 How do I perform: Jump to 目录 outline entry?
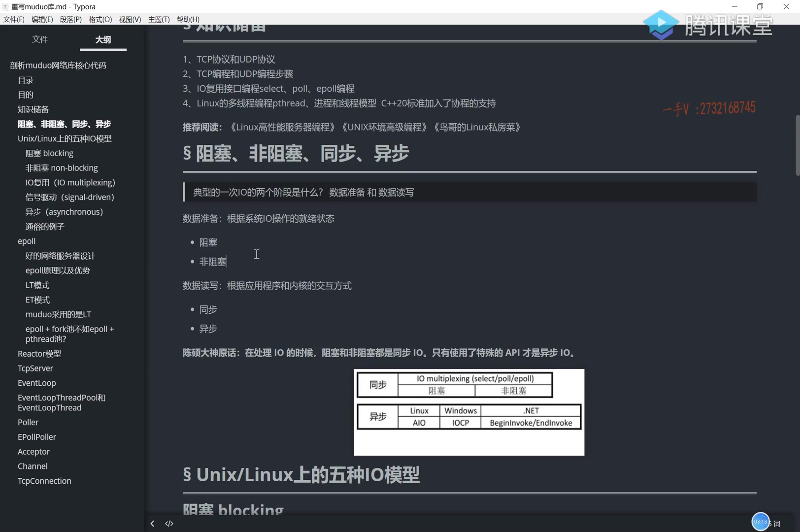tap(26, 80)
